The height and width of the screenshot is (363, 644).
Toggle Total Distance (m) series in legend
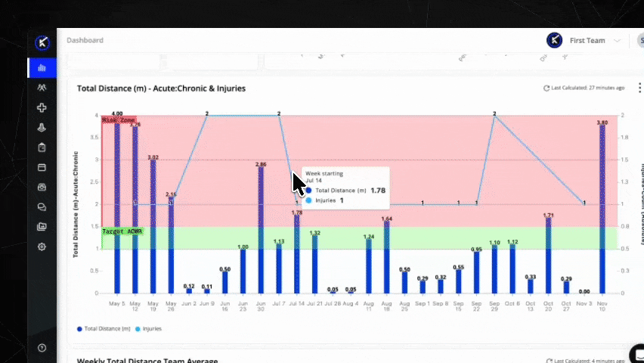click(104, 329)
